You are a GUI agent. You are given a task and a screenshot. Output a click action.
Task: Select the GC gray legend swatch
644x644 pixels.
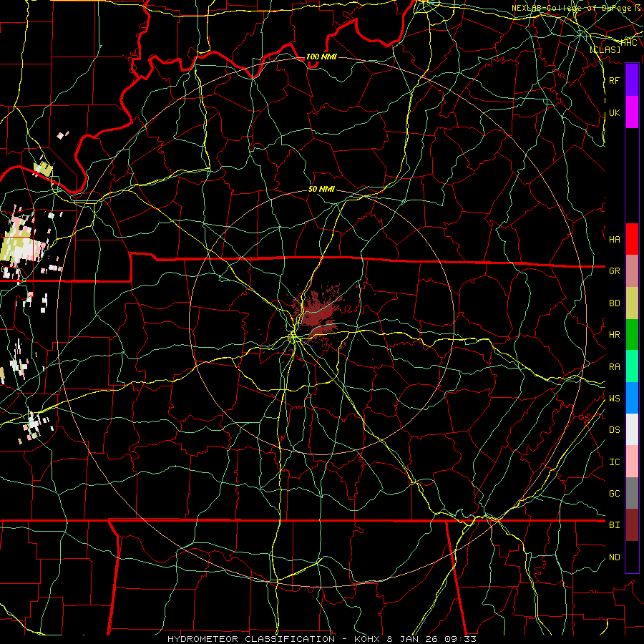632,493
